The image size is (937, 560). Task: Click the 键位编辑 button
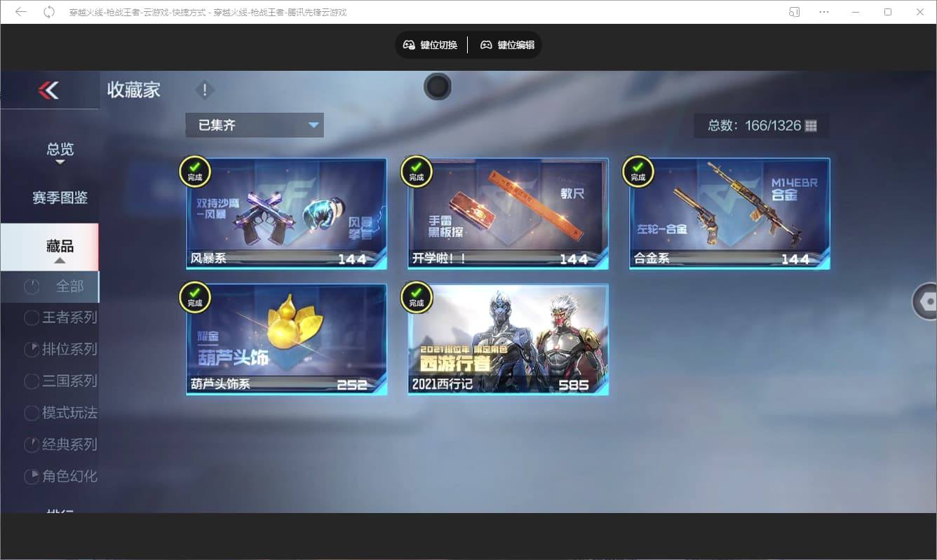[506, 44]
